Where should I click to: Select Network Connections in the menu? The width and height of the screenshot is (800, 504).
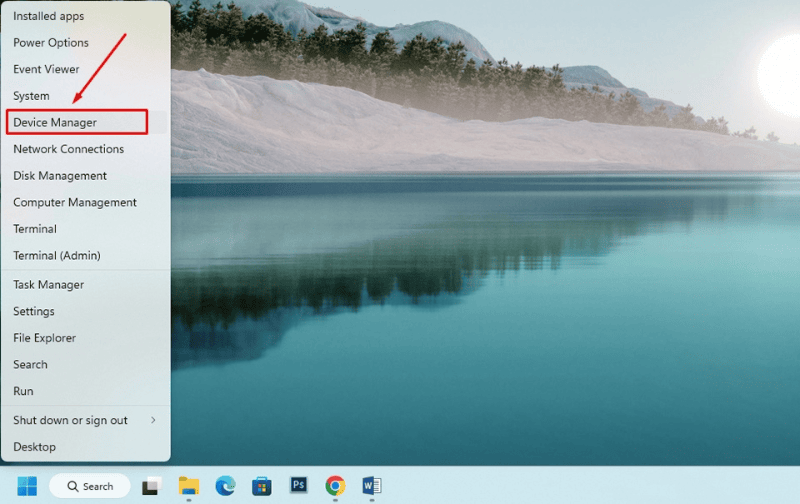pyautogui.click(x=68, y=149)
